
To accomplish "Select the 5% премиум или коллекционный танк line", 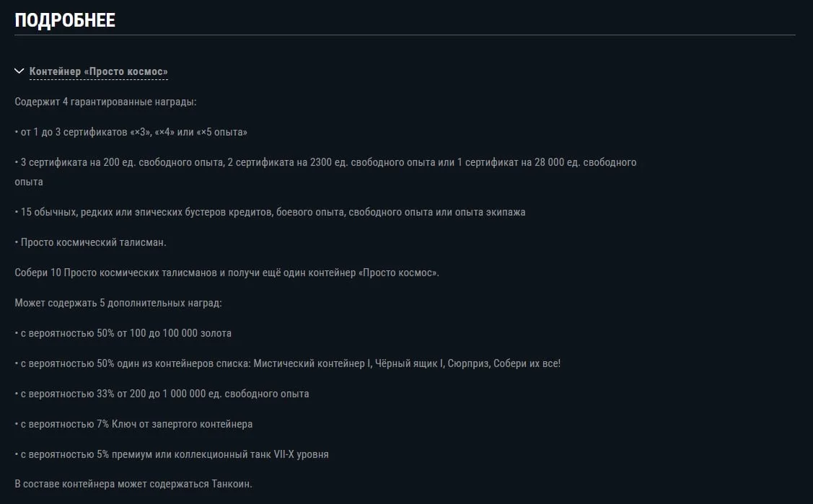I will tap(172, 454).
